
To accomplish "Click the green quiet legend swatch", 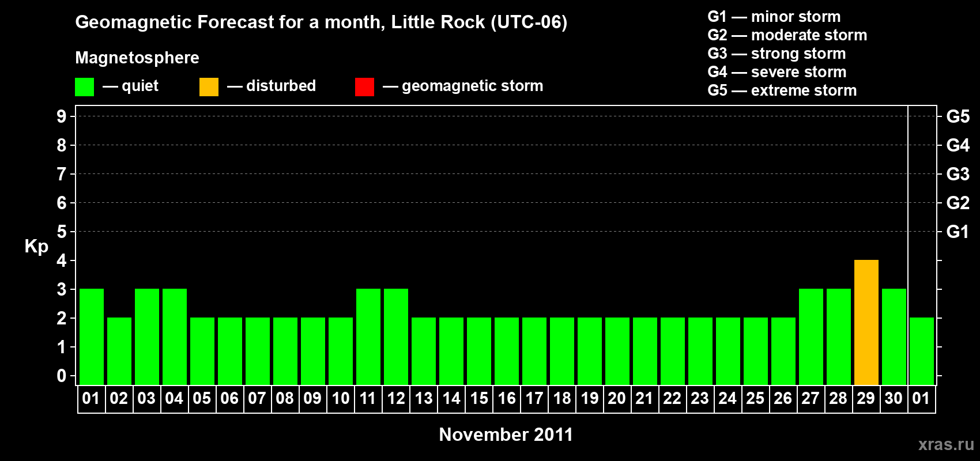I will coord(84,87).
